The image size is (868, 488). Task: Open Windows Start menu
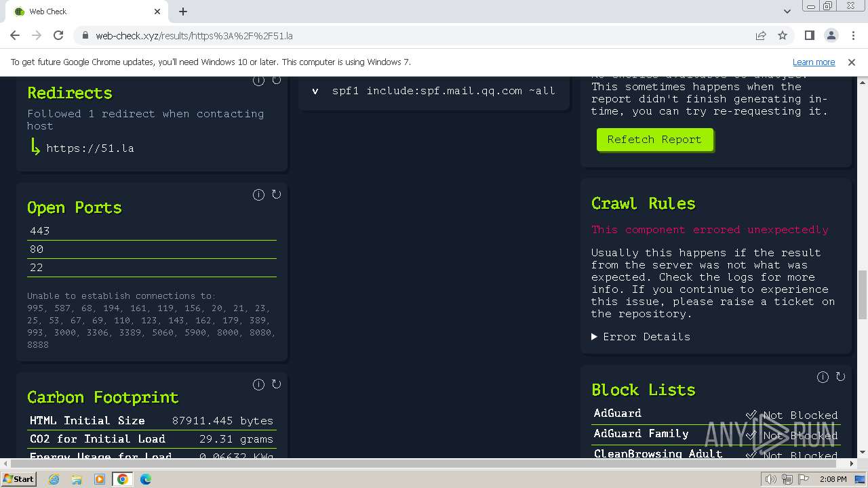[18, 479]
